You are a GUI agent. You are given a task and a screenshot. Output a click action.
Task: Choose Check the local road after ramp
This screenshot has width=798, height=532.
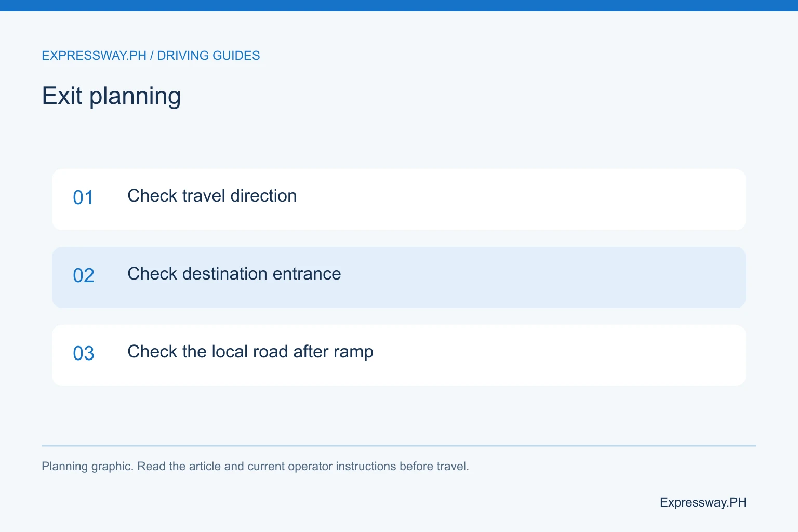pos(250,352)
